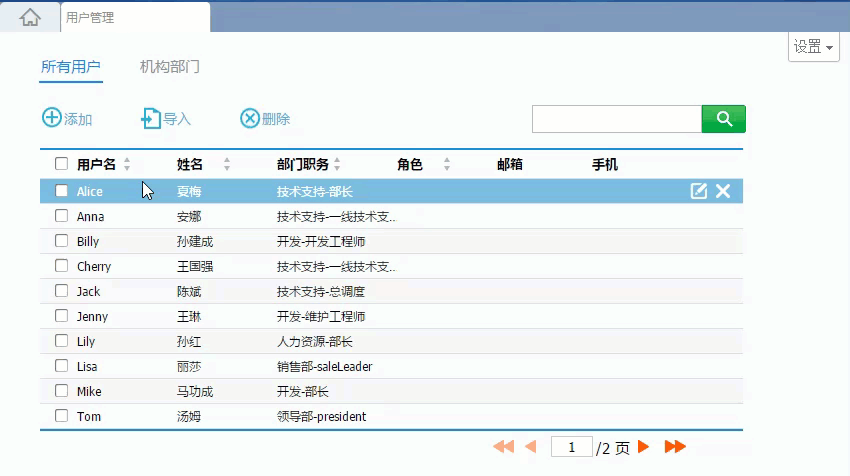This screenshot has height=476, width=850.
Task: Click the 导入 label
Action: click(x=177, y=119)
